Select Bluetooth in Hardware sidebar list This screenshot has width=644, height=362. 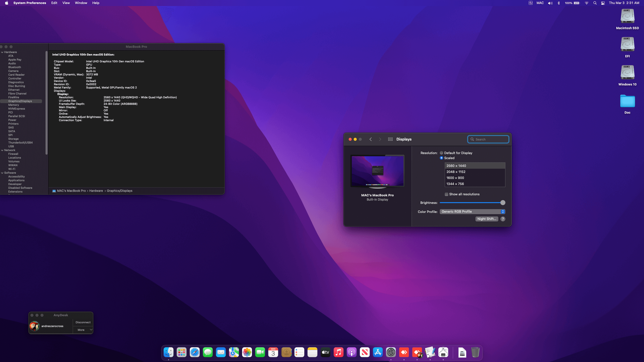pos(15,67)
